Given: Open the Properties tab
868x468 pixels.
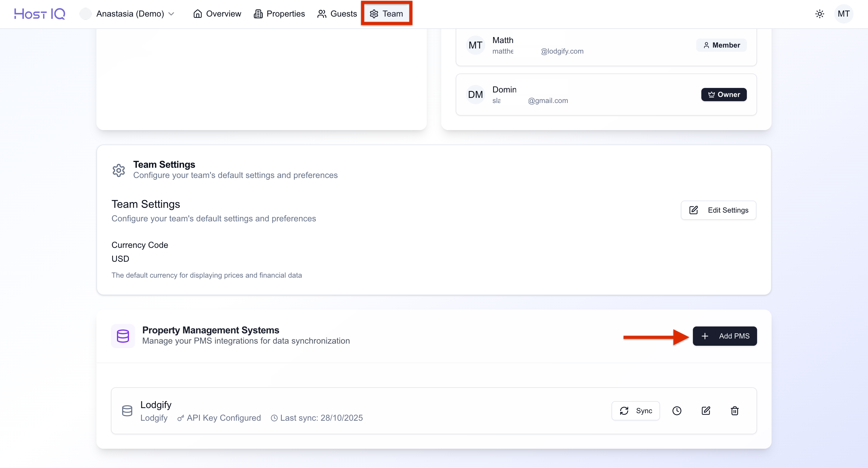Looking at the screenshot, I should click(279, 14).
